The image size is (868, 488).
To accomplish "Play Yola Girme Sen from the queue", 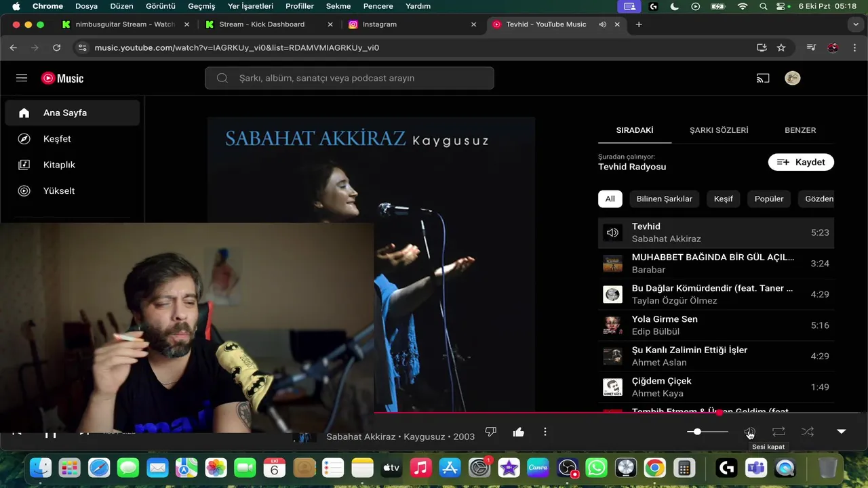I will click(x=716, y=325).
